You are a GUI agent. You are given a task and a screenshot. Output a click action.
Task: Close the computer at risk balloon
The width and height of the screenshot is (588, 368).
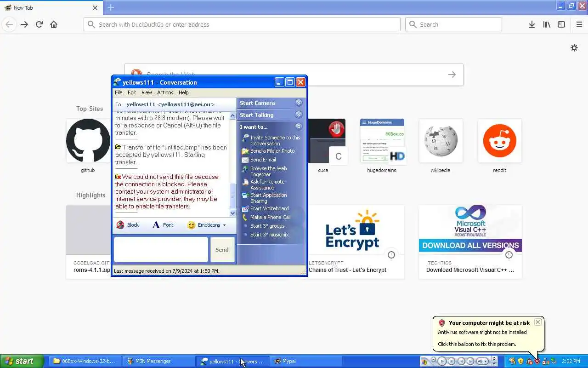(x=537, y=322)
